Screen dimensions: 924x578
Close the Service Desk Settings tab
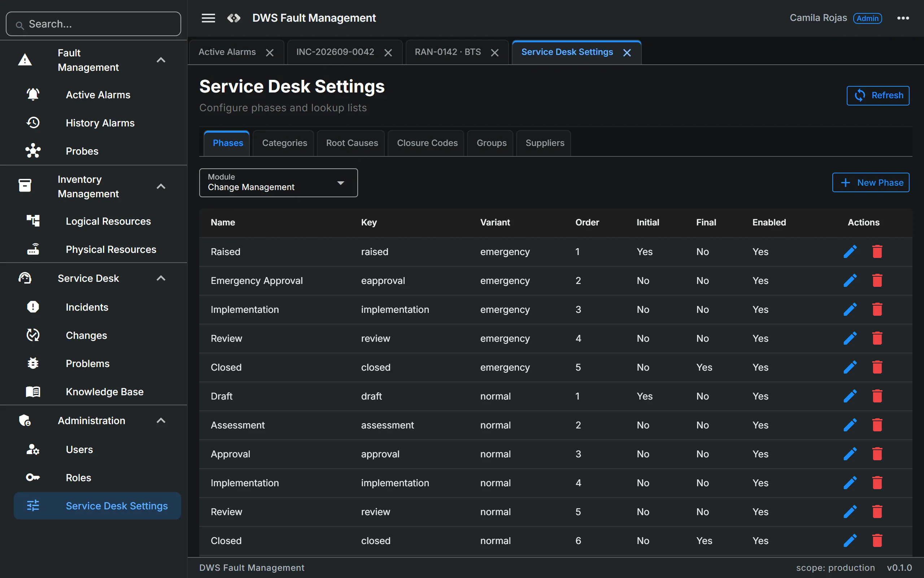click(627, 53)
